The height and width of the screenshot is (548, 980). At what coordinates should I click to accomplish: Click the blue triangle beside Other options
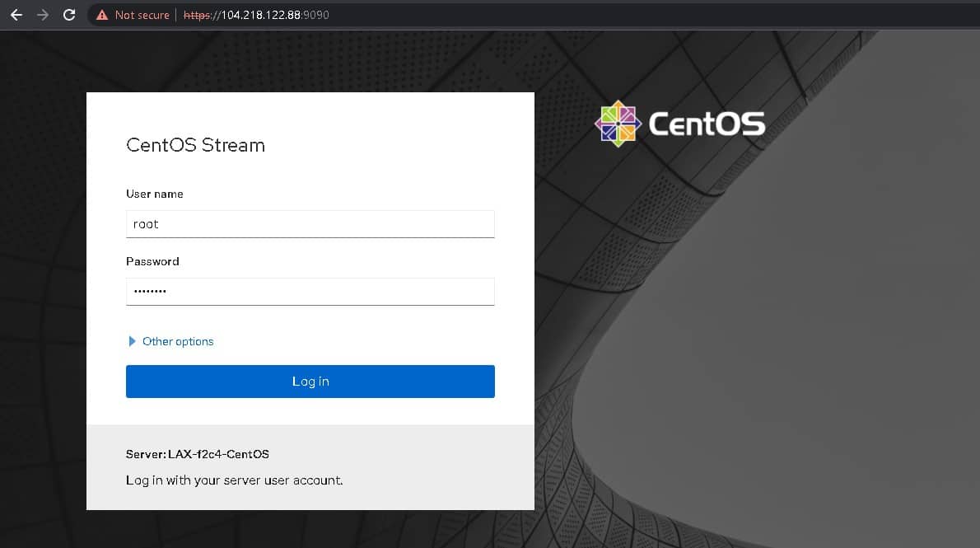[x=133, y=341]
